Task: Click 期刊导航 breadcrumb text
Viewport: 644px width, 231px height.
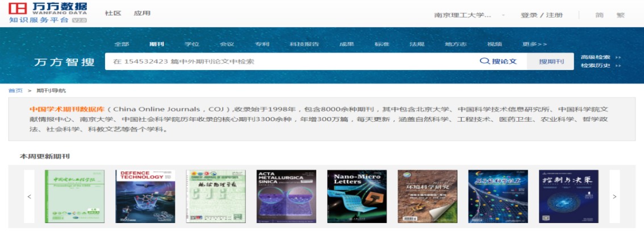Action: (x=51, y=90)
